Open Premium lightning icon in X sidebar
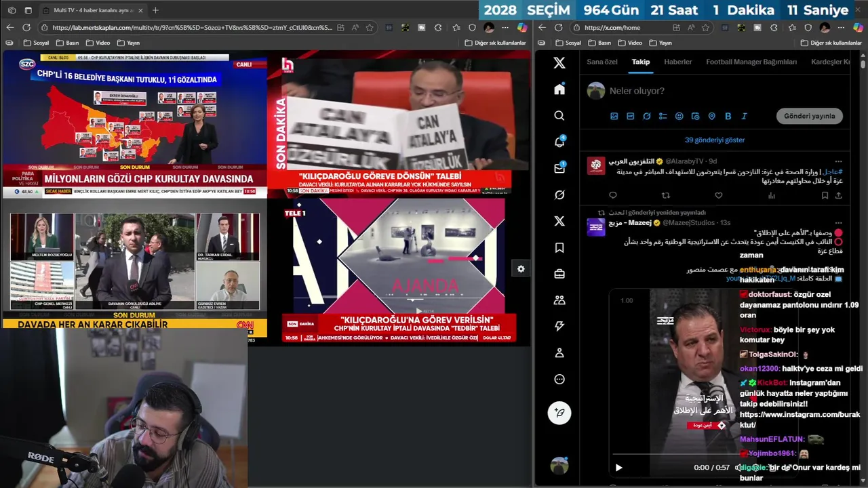This screenshot has width=868, height=488. [559, 326]
